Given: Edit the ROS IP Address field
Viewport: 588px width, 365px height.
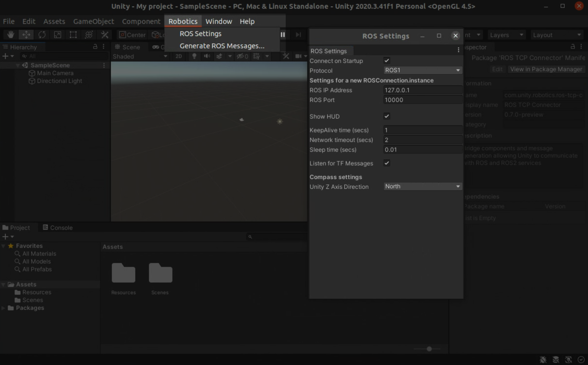Looking at the screenshot, I should (x=423, y=90).
